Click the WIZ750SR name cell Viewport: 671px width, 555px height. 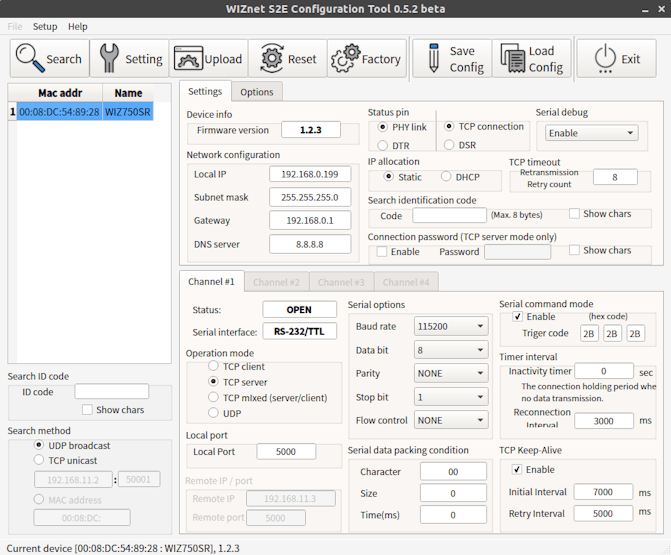click(128, 112)
